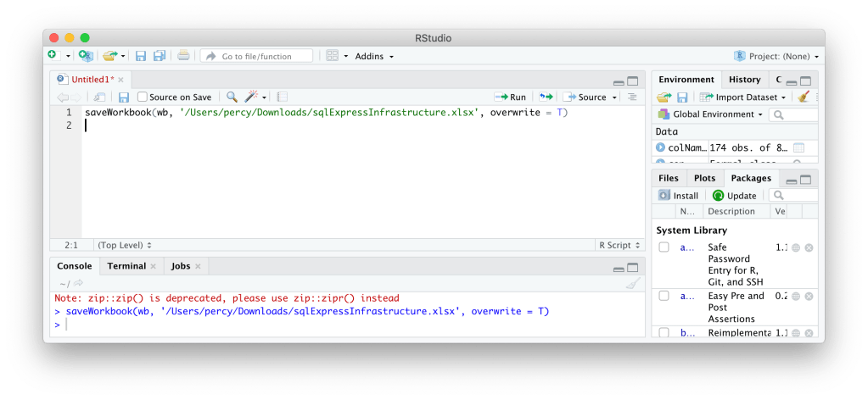Enable the Source on Save checkbox

142,97
